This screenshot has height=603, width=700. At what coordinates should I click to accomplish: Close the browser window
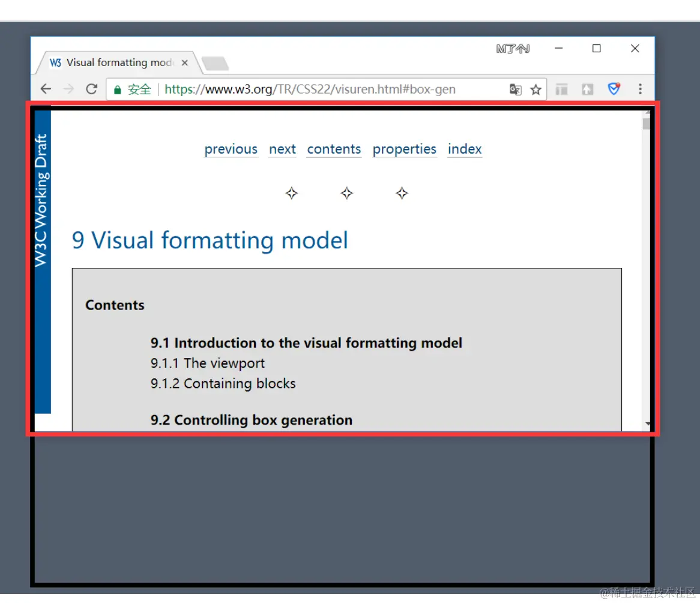pos(635,48)
